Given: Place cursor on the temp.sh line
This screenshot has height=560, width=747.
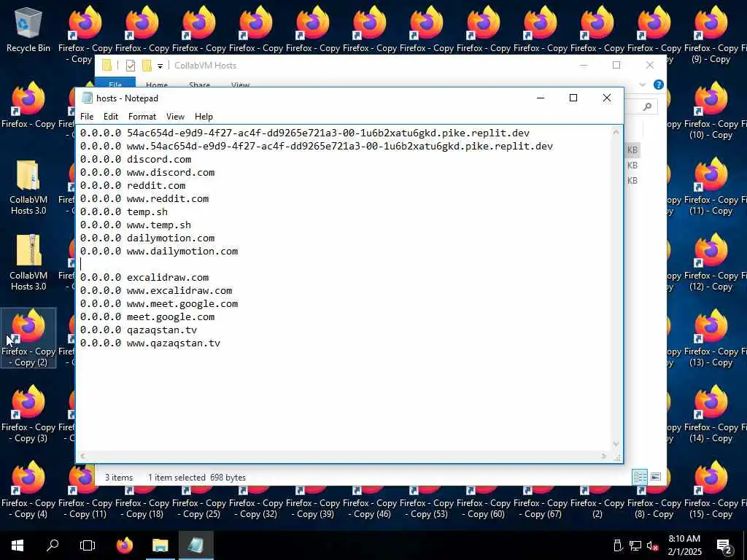Looking at the screenshot, I should coord(123,212).
